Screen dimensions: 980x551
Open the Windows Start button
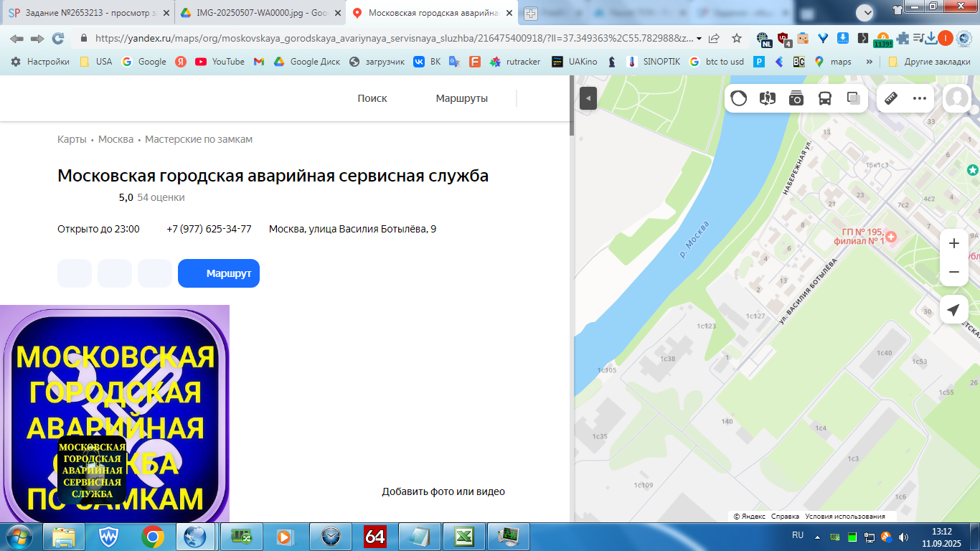[x=17, y=537]
